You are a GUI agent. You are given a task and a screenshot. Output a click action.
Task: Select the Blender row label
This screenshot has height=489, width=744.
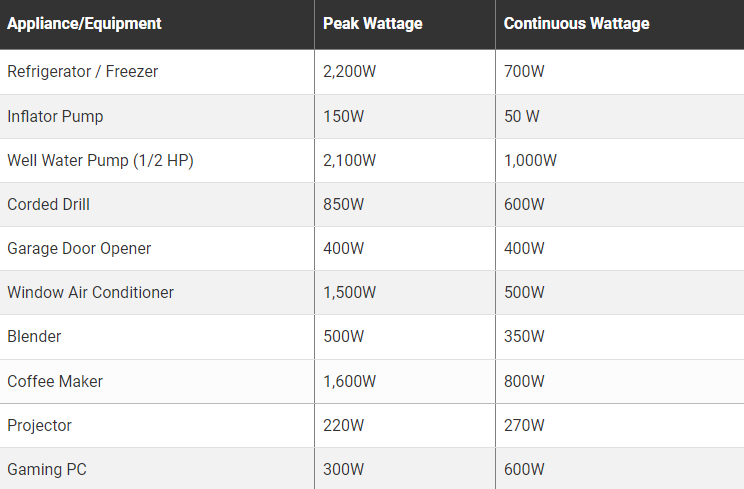point(34,336)
